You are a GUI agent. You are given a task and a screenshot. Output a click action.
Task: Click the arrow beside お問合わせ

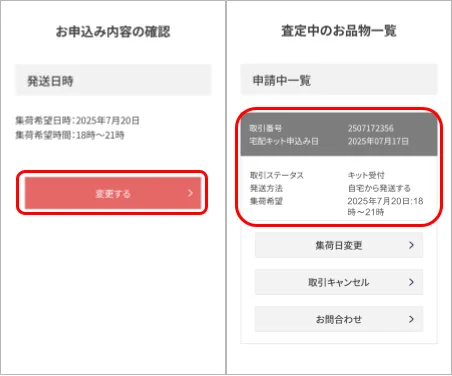[x=411, y=319]
